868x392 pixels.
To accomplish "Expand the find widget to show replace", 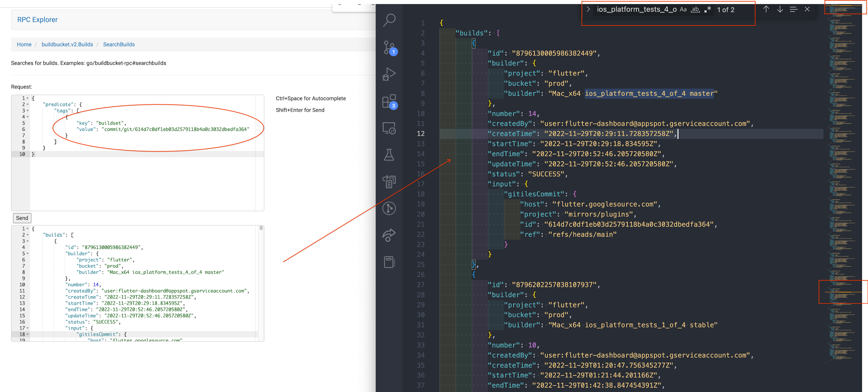I will (588, 9).
